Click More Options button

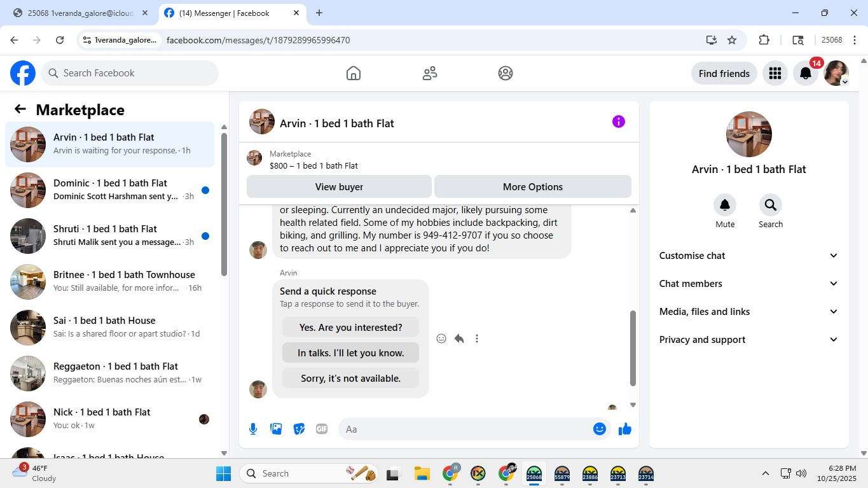point(533,186)
